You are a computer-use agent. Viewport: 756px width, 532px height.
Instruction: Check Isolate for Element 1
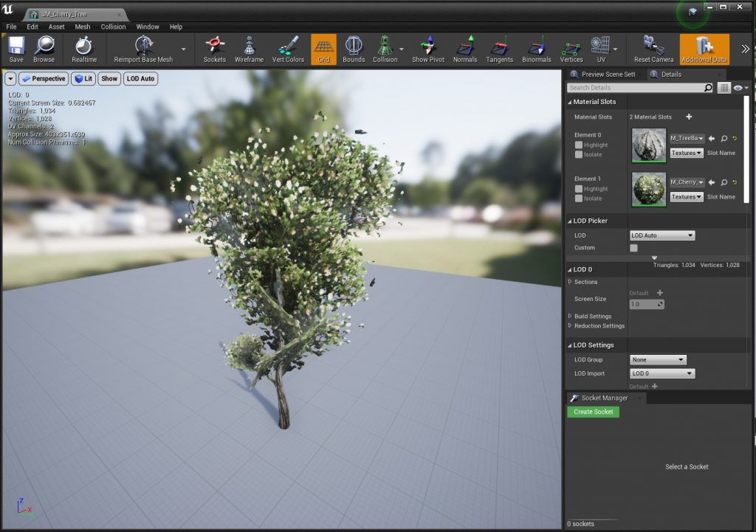tap(579, 198)
